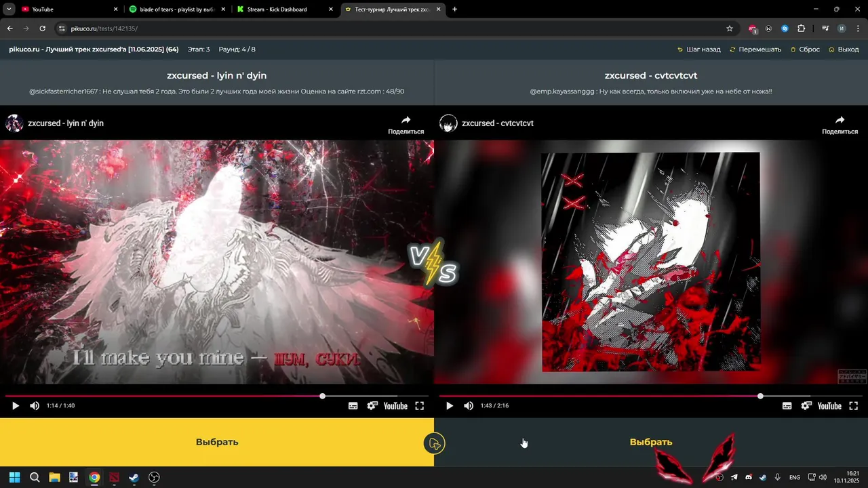The width and height of the screenshot is (868, 488).
Task: Play the lyin n' dyin video
Action: tap(15, 406)
